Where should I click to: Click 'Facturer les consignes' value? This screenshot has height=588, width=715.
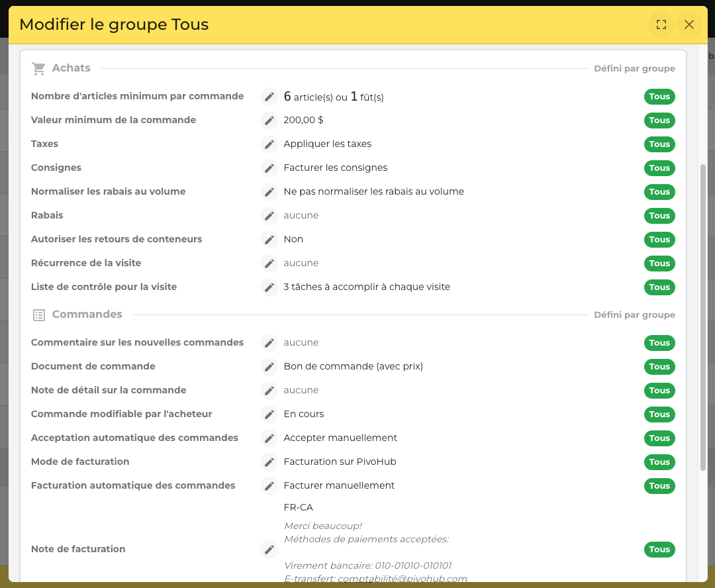336,168
